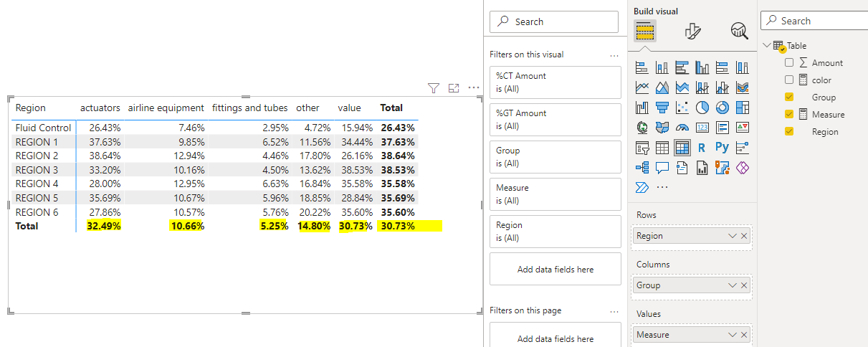Sort by the actuators column header

click(100, 108)
